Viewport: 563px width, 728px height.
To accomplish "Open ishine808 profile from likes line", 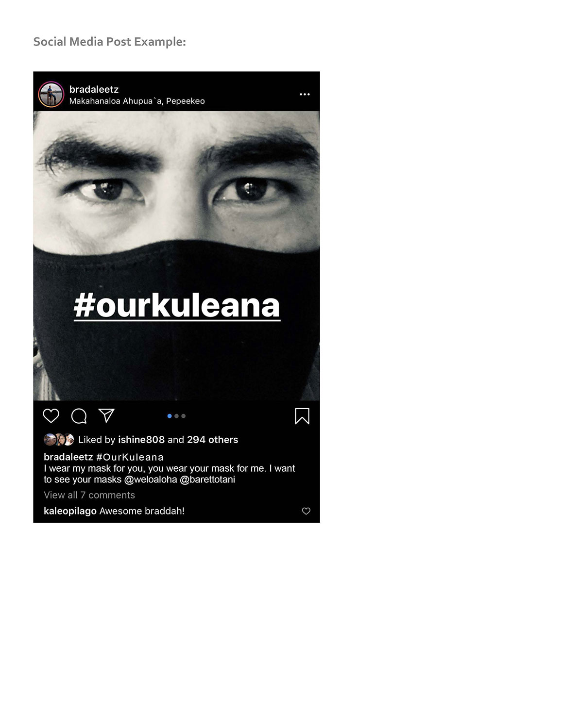I will click(141, 440).
